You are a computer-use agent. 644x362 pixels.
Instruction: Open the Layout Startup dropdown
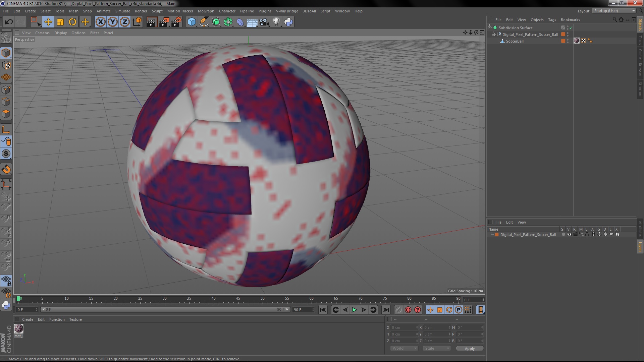pyautogui.click(x=614, y=11)
